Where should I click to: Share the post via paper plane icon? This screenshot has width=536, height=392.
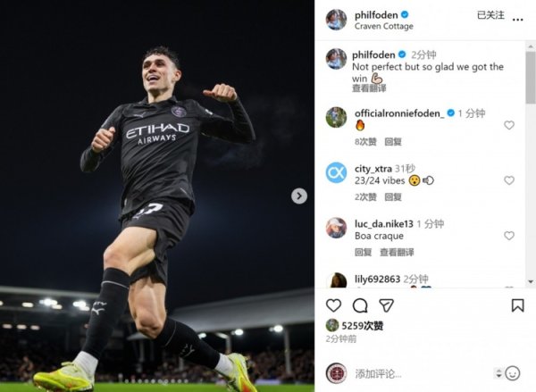pyautogui.click(x=386, y=305)
